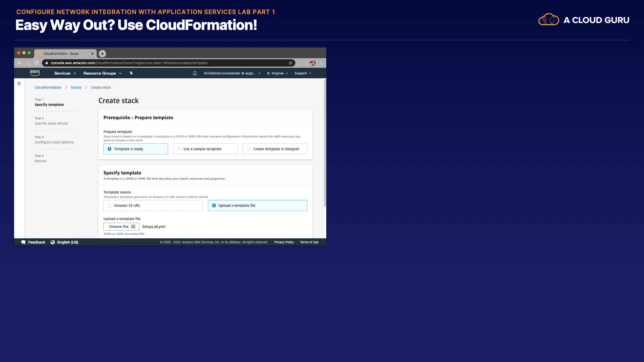Open the Stacks breadcrumb link
The image size is (644, 362).
(x=76, y=87)
